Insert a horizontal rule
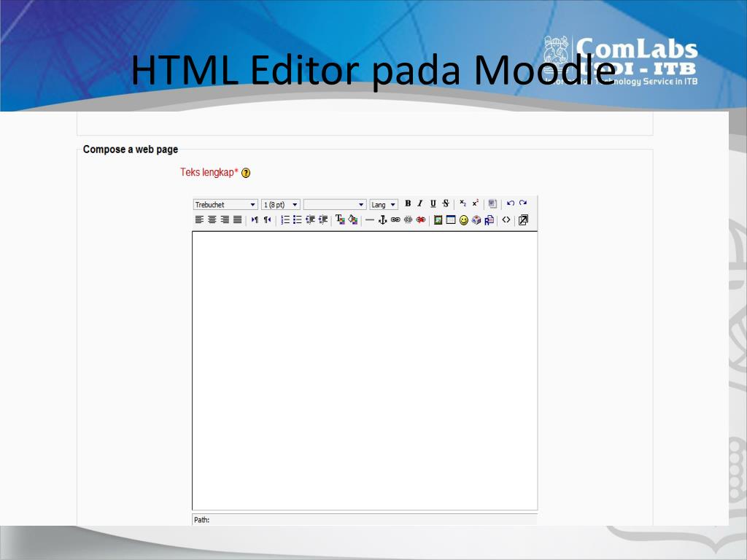Image resolution: width=747 pixels, height=560 pixels. (x=370, y=220)
